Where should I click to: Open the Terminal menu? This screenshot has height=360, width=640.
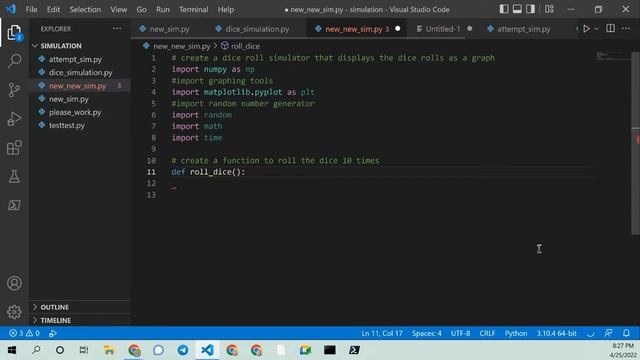193,9
